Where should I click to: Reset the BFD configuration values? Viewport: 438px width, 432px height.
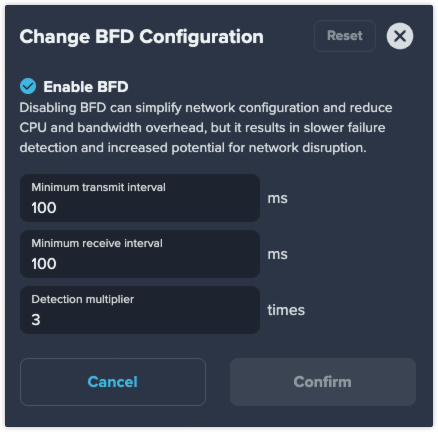345,36
